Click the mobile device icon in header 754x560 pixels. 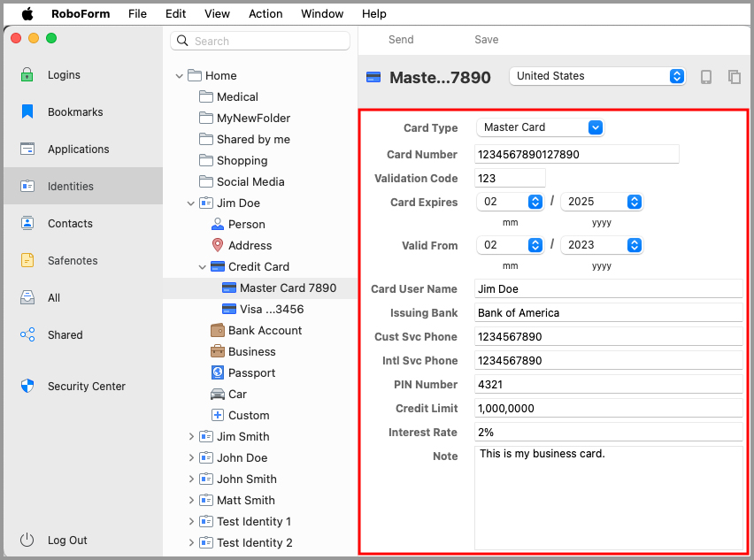click(x=706, y=77)
